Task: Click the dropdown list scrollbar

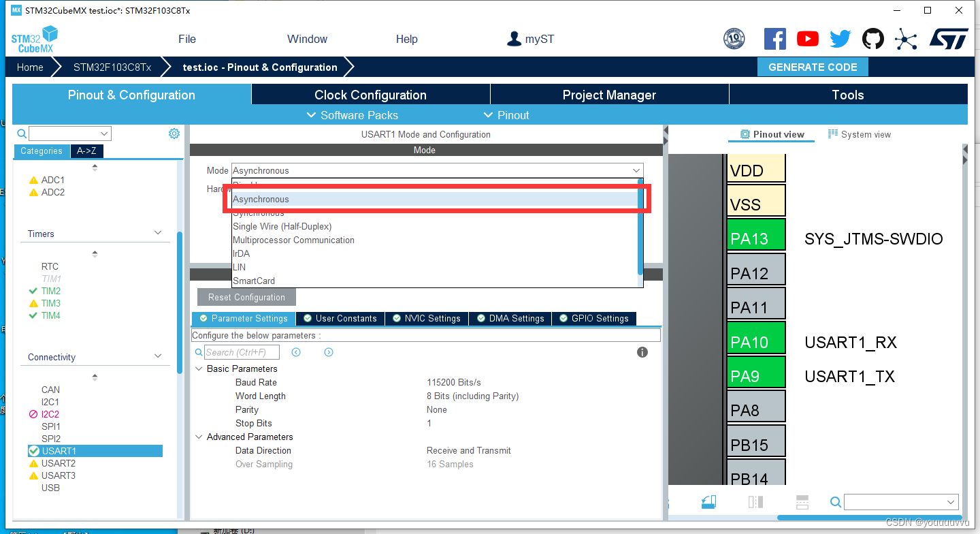Action: click(640, 227)
